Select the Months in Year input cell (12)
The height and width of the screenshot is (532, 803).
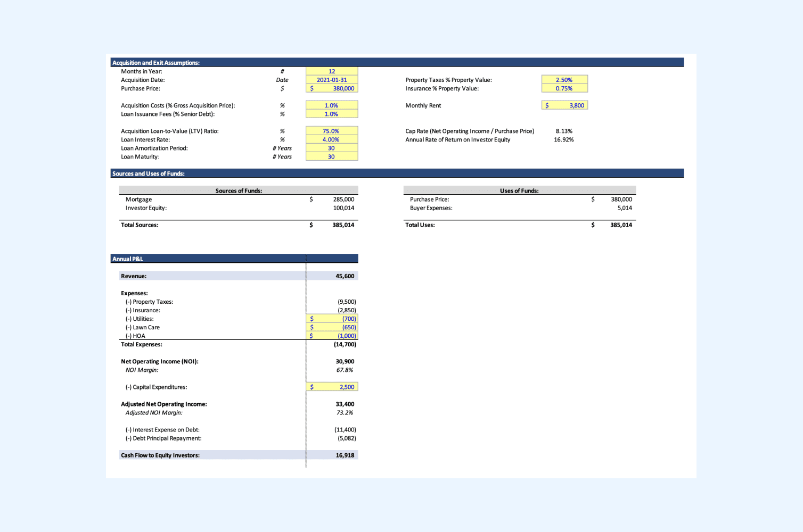pos(332,71)
